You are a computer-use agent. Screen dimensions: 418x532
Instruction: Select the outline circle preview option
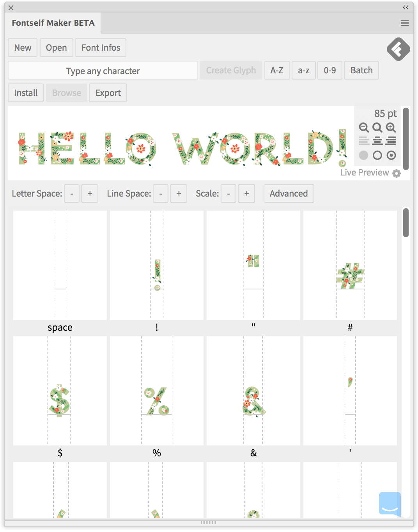[377, 155]
